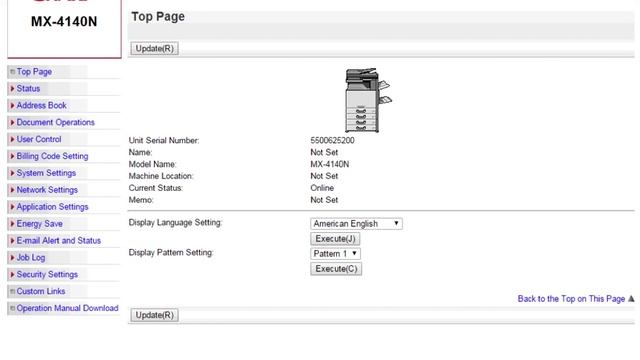Open the Status menu item
The width and height of the screenshot is (640, 360).
[28, 89]
